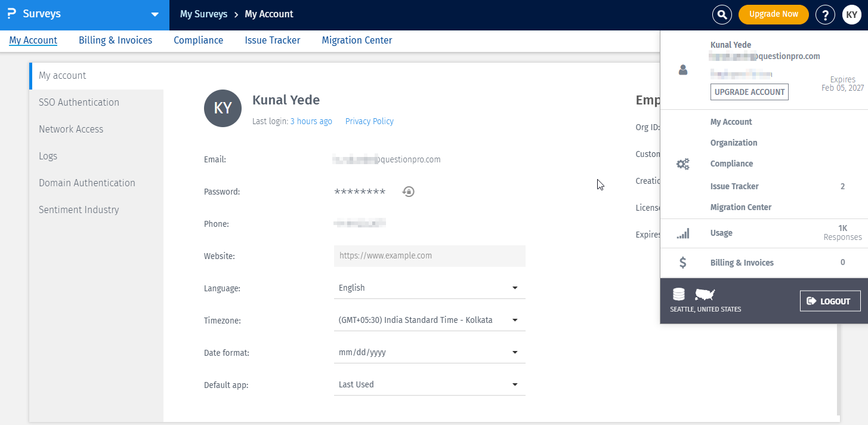Click the reset password icon

click(409, 192)
